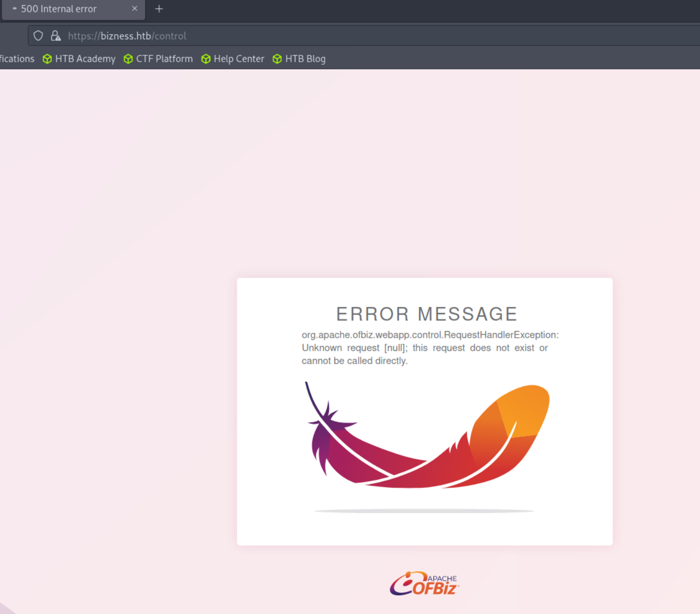Open the HTB Academy bookmark label
700x614 pixels.
(x=85, y=59)
